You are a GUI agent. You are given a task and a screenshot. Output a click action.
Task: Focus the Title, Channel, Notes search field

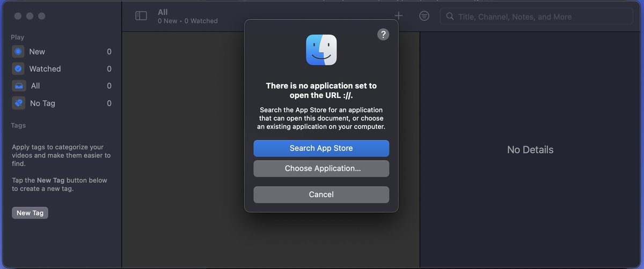537,17
